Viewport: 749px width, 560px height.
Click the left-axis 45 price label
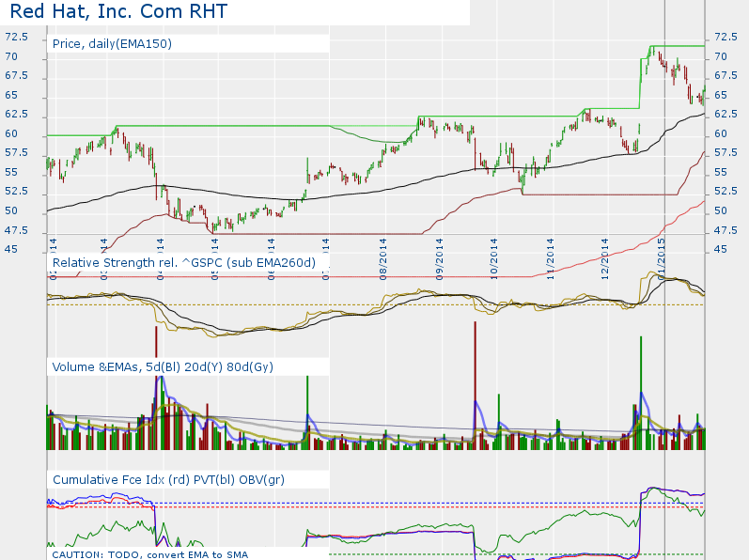(x=11, y=249)
